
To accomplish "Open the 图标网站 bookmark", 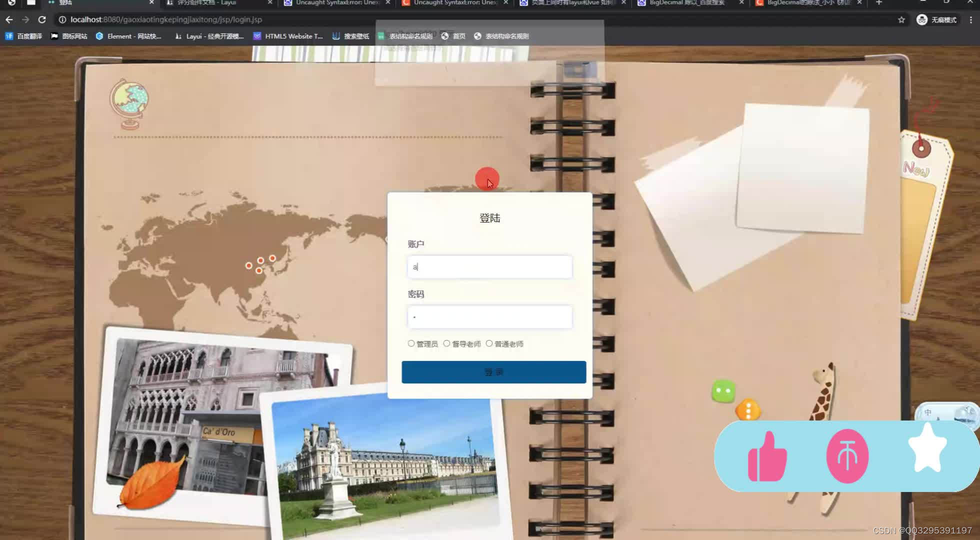I will click(69, 36).
